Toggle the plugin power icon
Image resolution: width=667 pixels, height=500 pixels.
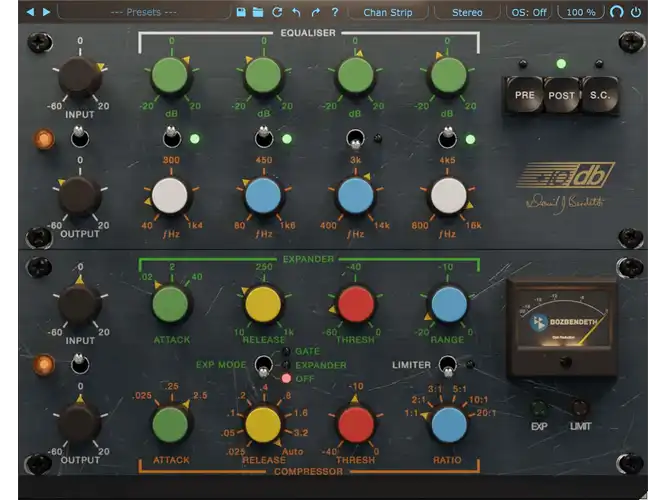point(636,12)
